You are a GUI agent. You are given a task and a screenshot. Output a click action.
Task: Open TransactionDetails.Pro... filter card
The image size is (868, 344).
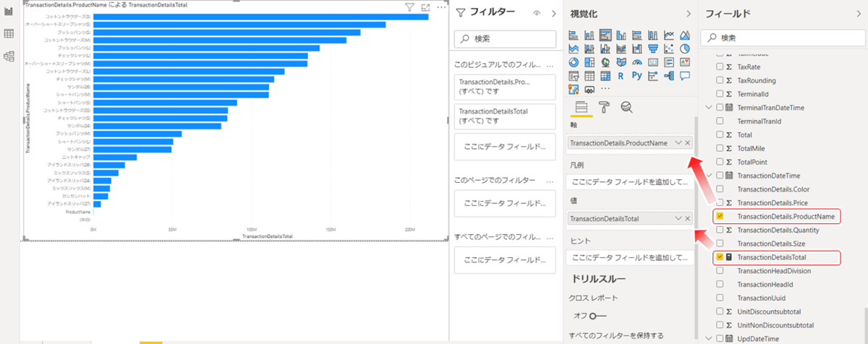pyautogui.click(x=505, y=87)
